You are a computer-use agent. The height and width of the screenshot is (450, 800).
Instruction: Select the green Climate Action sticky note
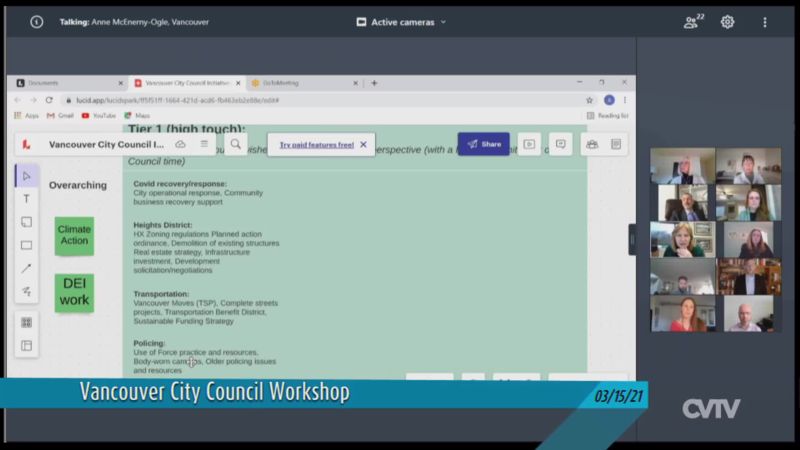point(74,235)
